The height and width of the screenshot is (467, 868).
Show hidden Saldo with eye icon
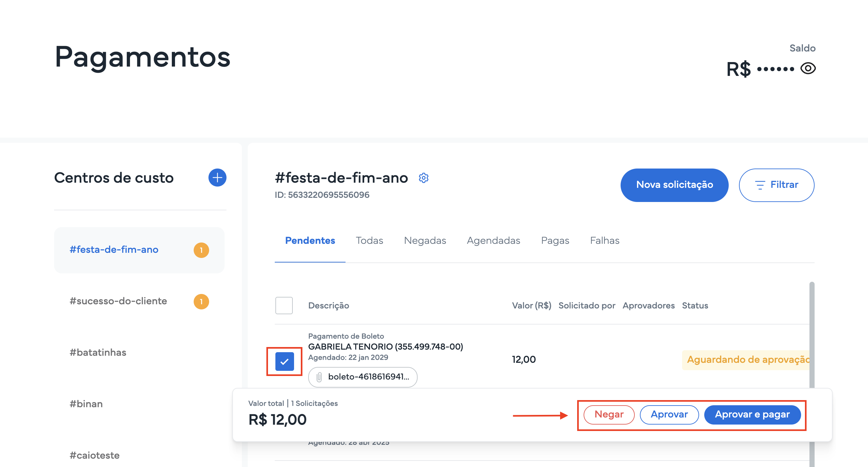[808, 69]
